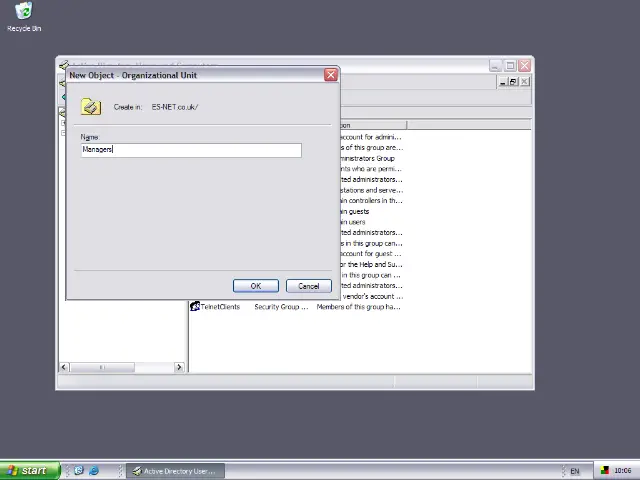Select 'Members of this group ha...' description
The width and height of the screenshot is (640, 480).
click(358, 307)
